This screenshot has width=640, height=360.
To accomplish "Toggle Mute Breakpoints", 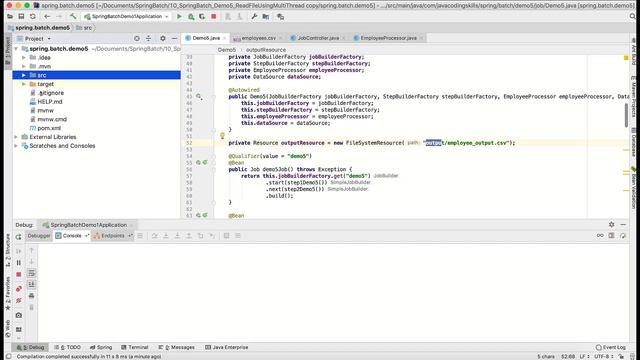I will pyautogui.click(x=18, y=300).
